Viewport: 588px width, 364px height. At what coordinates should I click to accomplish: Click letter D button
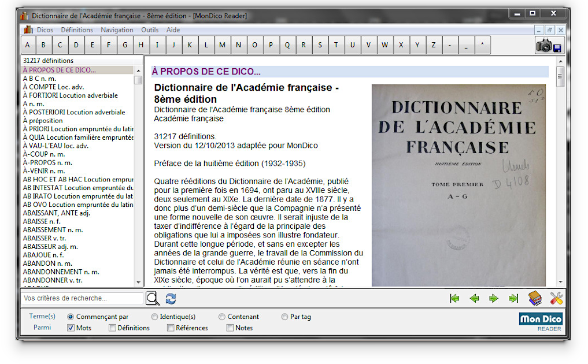click(x=76, y=45)
